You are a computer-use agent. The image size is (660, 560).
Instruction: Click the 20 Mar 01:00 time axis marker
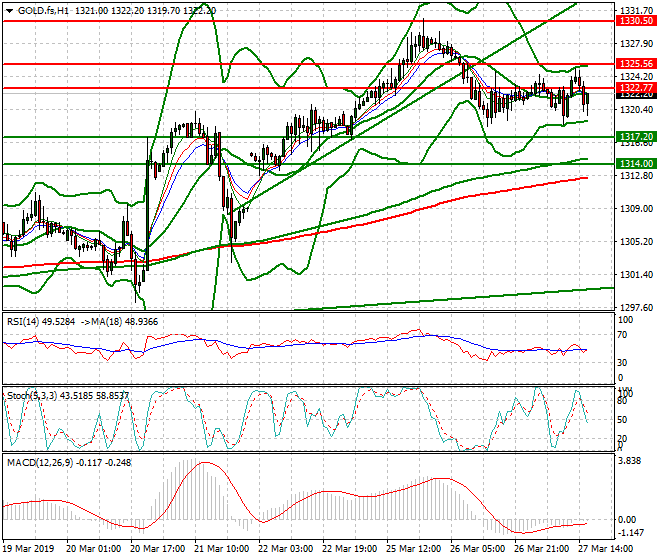(93, 549)
